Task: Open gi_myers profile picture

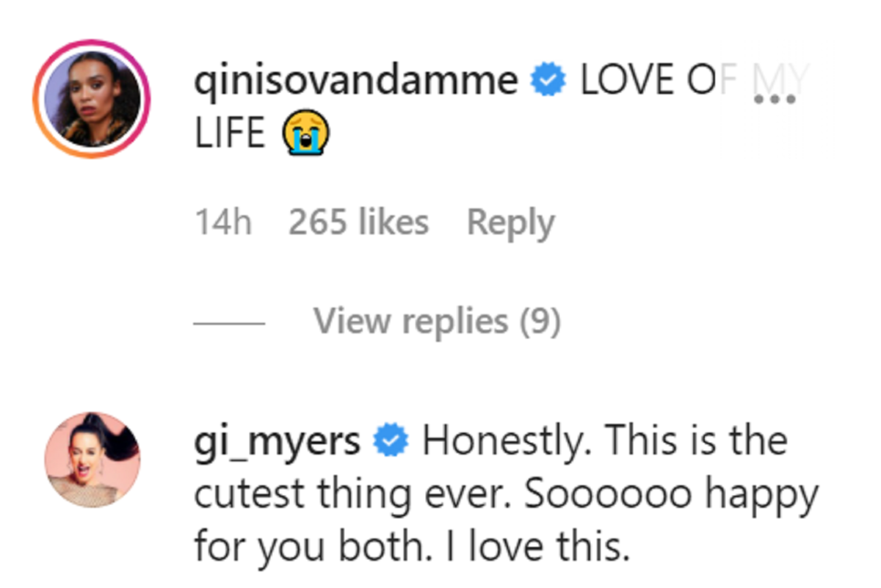Action: [93, 459]
